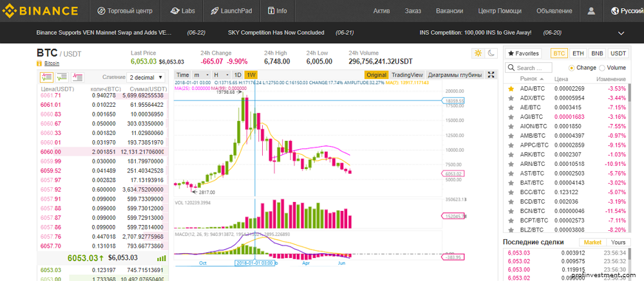Add ADX/BTC to favorites with its star
This screenshot has height=281, width=644.
click(x=511, y=98)
